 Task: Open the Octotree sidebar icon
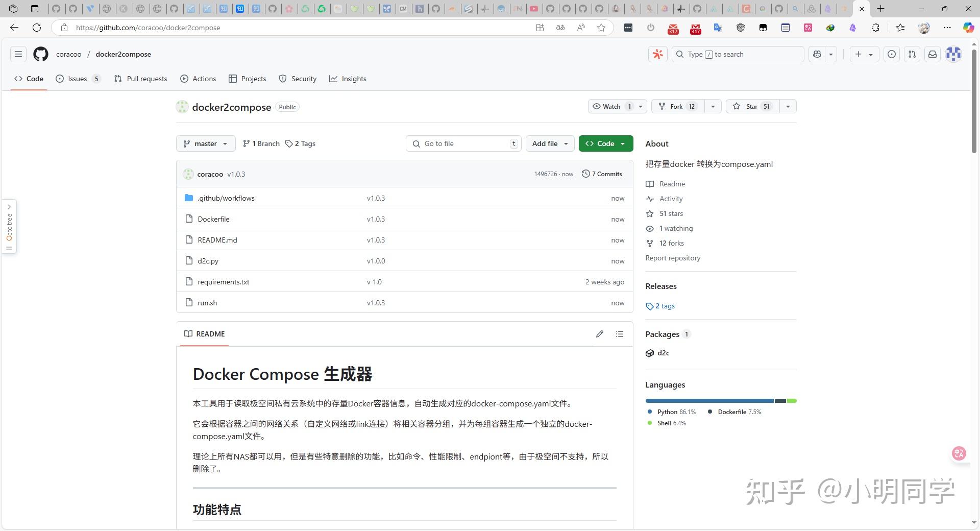9,226
